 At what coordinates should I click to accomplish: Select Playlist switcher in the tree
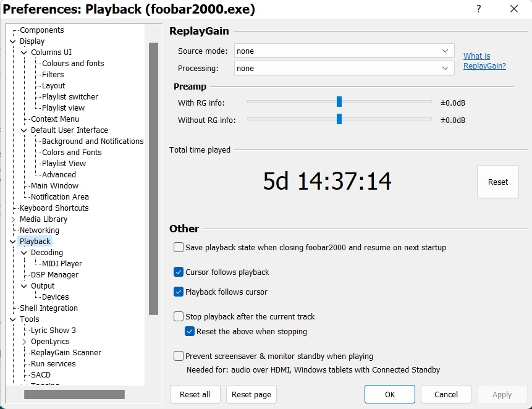click(70, 96)
